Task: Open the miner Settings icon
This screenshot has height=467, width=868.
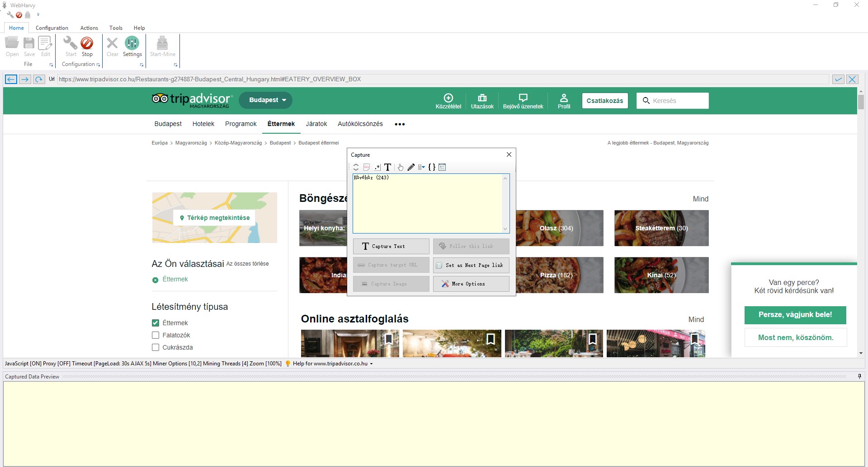Action: 132,43
